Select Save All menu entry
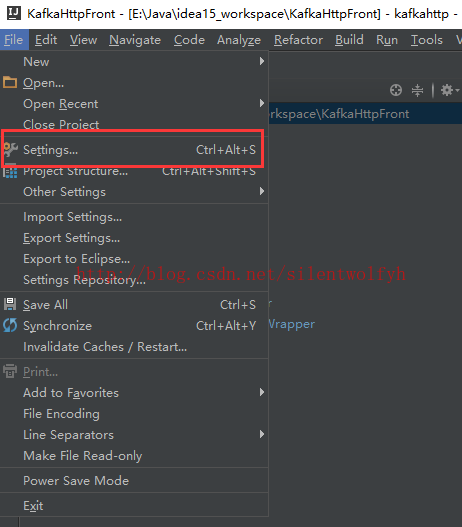 point(134,305)
